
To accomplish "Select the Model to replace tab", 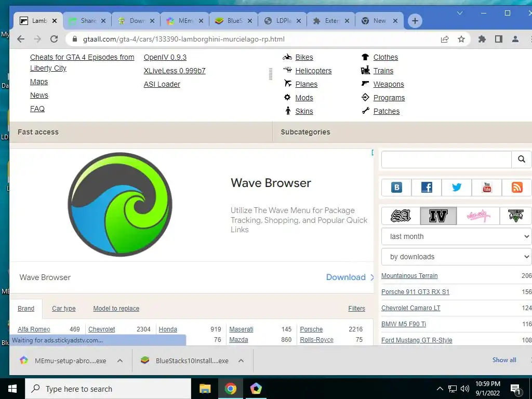I will (x=116, y=309).
